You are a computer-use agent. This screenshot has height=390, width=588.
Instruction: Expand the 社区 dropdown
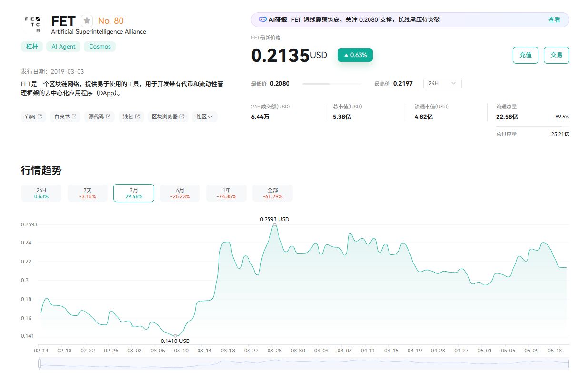coord(205,117)
